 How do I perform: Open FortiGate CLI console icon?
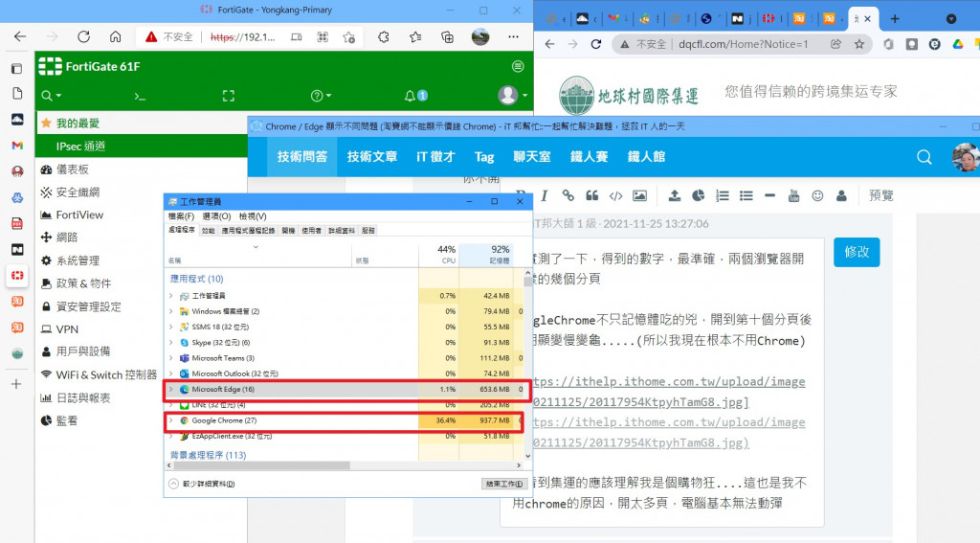[x=140, y=96]
